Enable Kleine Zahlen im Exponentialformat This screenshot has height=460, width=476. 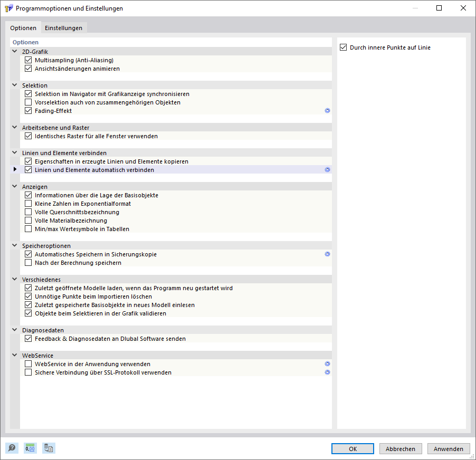pyautogui.click(x=28, y=203)
